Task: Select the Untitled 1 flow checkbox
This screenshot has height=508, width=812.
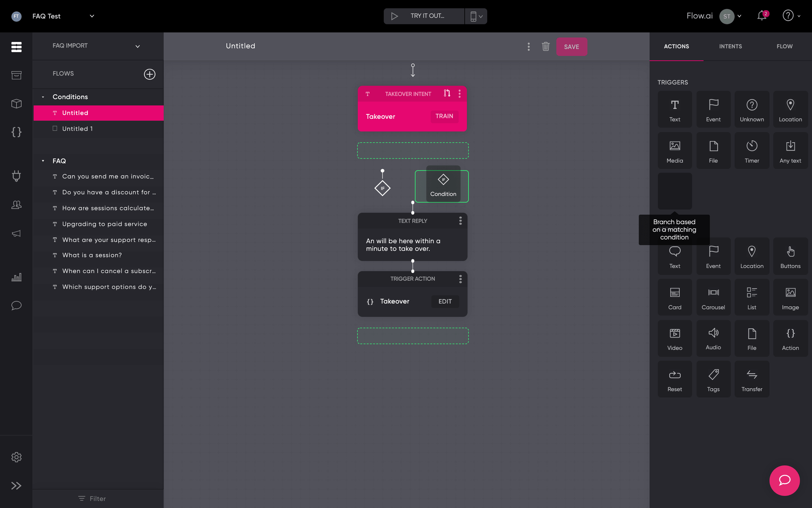Action: [x=55, y=129]
